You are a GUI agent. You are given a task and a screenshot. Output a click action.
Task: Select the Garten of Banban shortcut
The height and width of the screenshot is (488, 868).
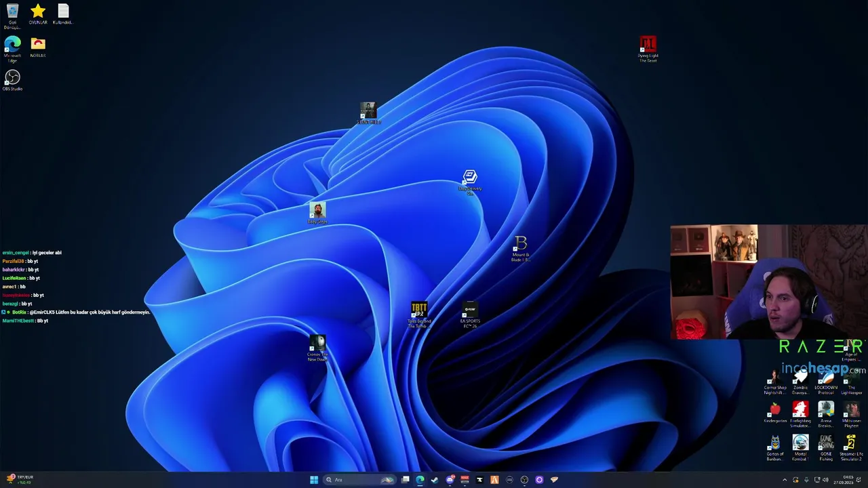click(774, 448)
